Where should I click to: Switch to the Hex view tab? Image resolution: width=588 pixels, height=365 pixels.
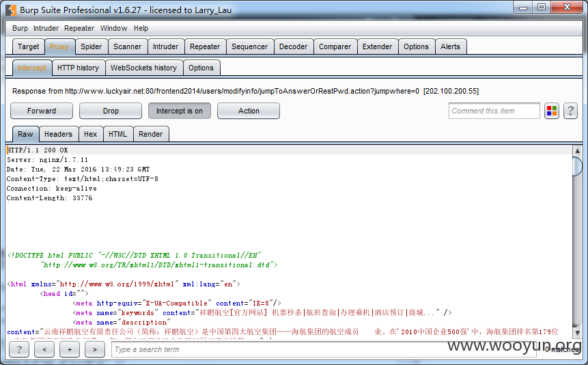tap(90, 134)
